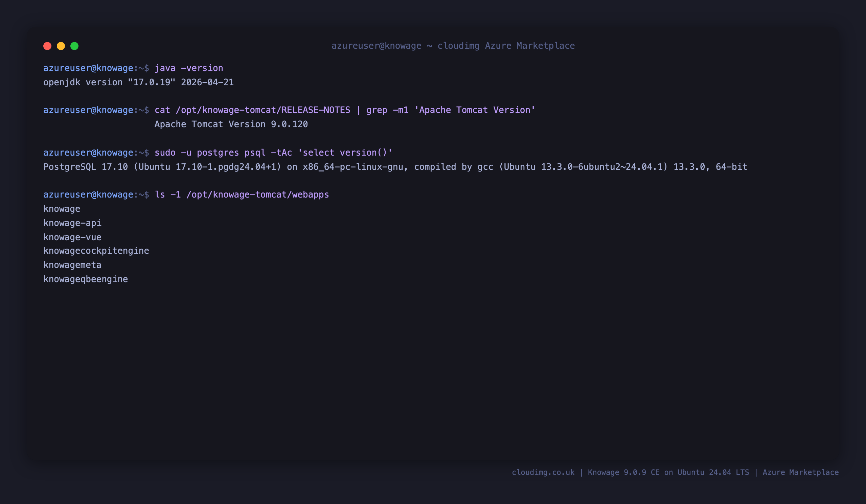Click the 'knowagecockpitengine' listing entry
866x504 pixels.
tap(96, 251)
